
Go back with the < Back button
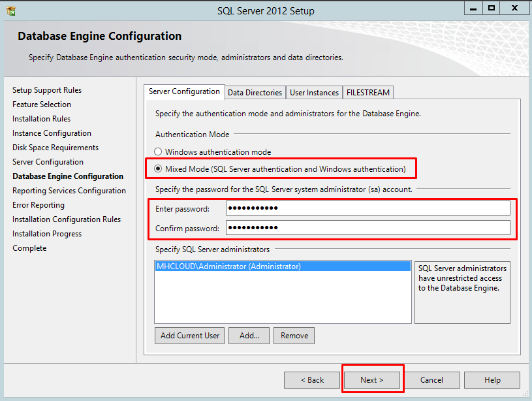(x=312, y=380)
